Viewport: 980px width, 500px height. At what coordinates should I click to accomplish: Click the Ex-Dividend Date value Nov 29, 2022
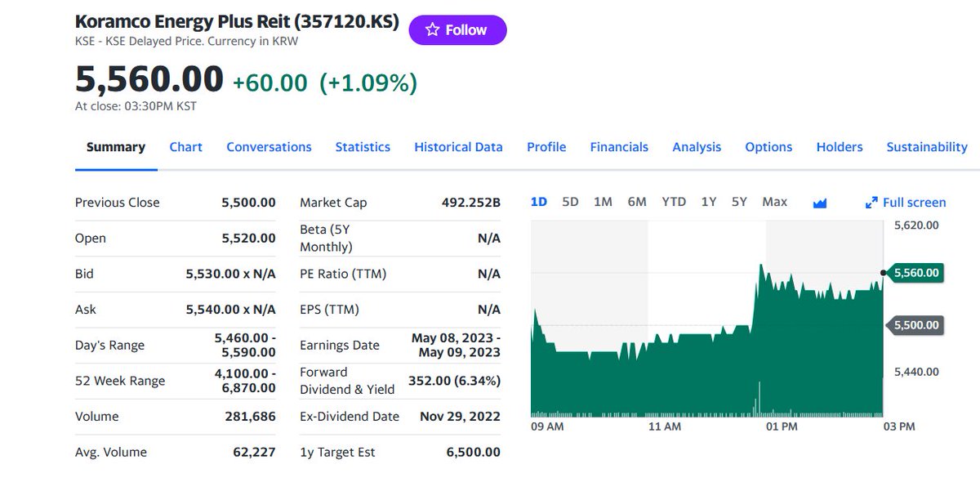pos(461,417)
